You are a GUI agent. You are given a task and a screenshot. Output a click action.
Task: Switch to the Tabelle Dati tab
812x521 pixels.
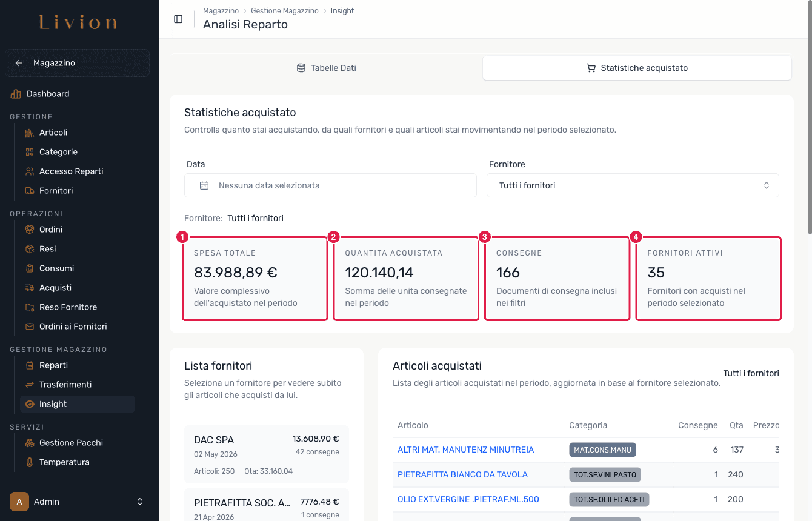[x=326, y=68]
